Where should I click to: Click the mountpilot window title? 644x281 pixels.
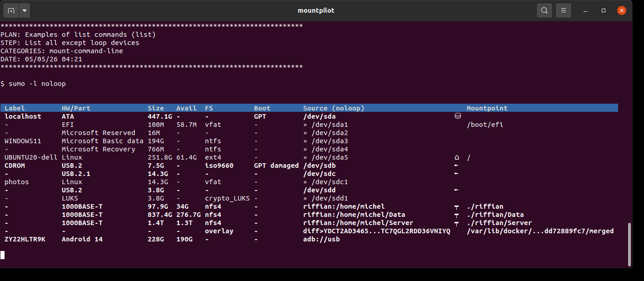(x=316, y=10)
